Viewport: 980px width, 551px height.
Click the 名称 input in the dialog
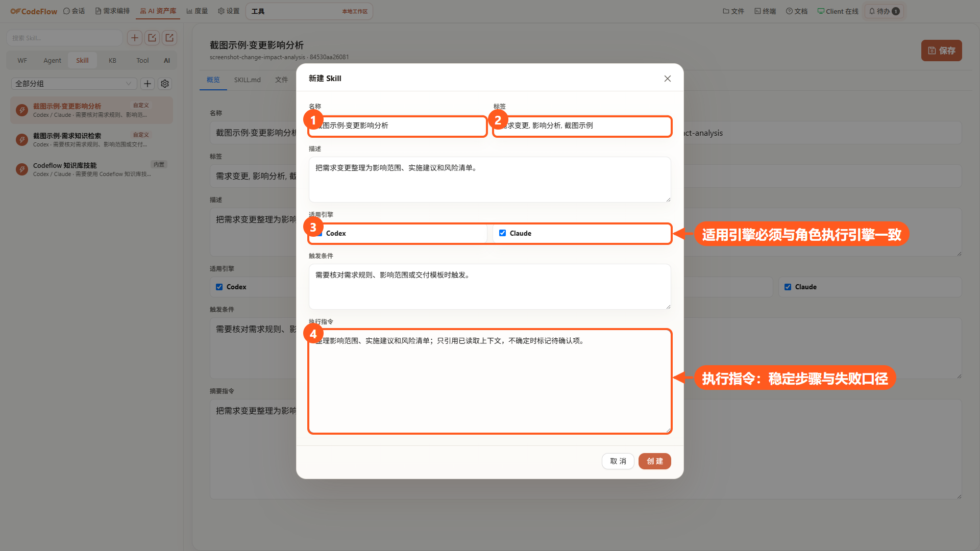point(398,126)
